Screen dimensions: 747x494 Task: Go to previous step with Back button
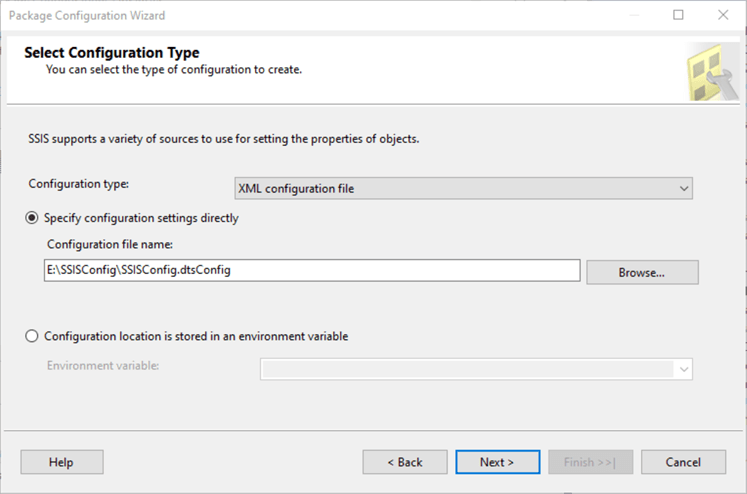click(x=405, y=462)
